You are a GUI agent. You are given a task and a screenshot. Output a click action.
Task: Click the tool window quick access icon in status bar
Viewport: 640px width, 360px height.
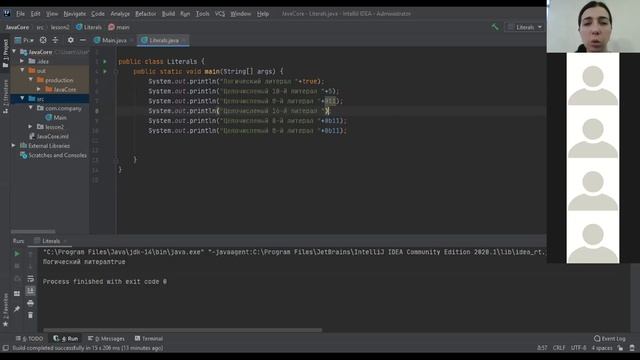pyautogui.click(x=5, y=348)
